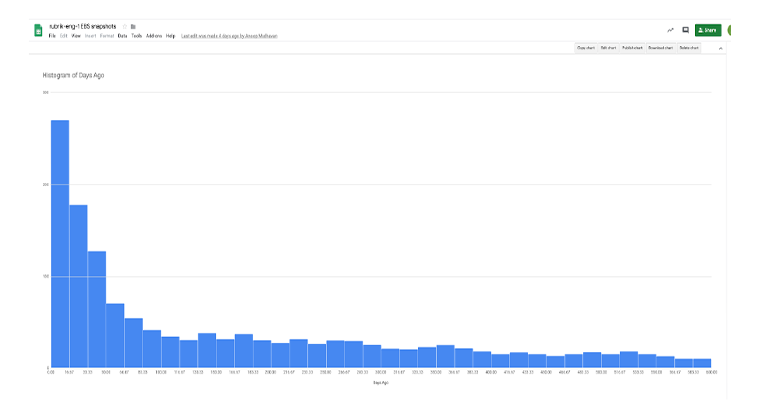Click the 'Last edit was made 4 days ago' link
Screen dimensions: 780x400
click(229, 36)
